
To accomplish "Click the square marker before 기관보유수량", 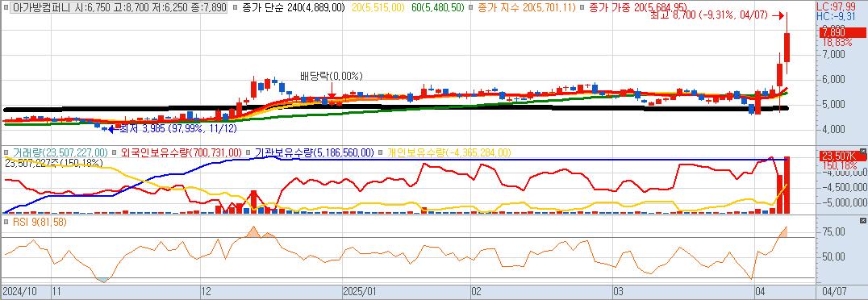I will coord(248,152).
